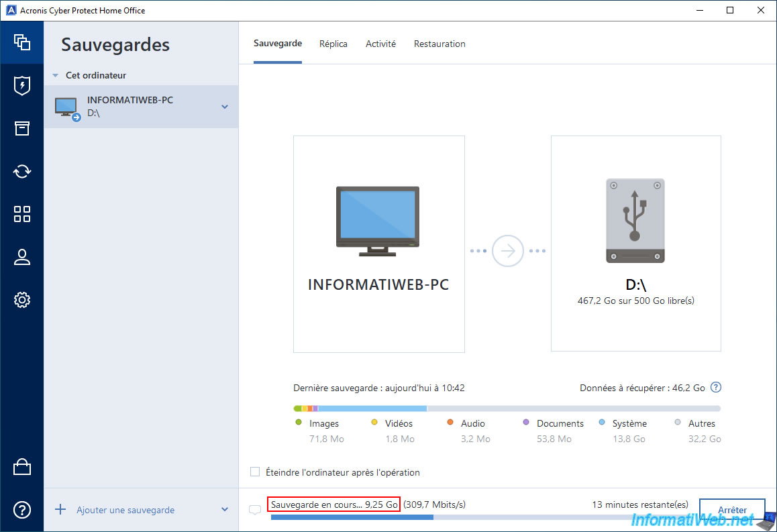Click the Ajouter une sauvegarde link

click(125, 510)
